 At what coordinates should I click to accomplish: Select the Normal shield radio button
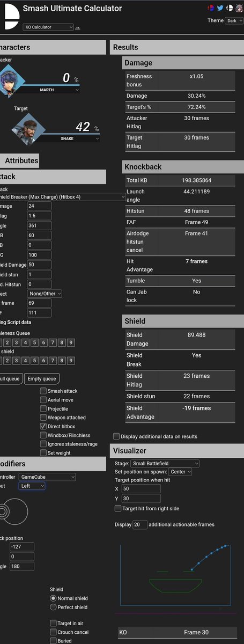[x=53, y=598]
